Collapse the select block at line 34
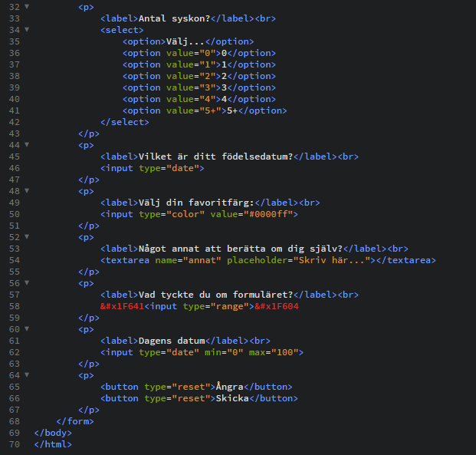Screen dimensions: 476x455 27,29
